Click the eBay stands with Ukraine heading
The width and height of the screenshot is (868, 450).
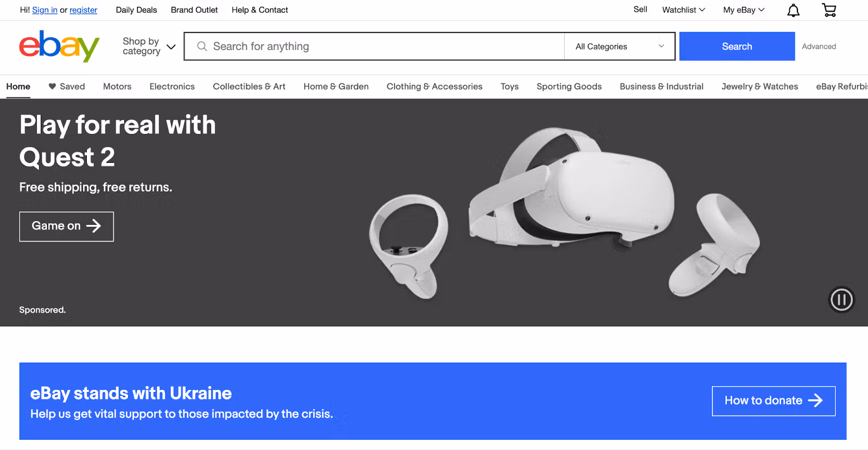pos(131,393)
